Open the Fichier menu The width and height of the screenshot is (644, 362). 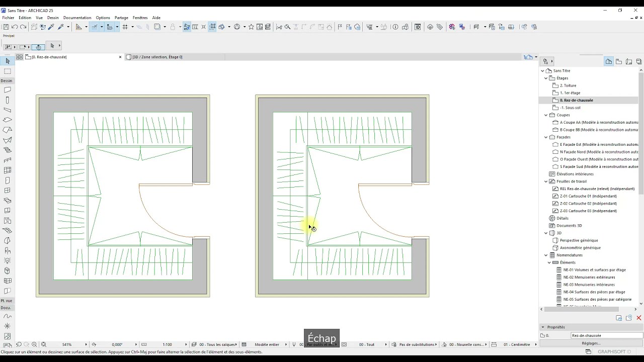(8, 18)
